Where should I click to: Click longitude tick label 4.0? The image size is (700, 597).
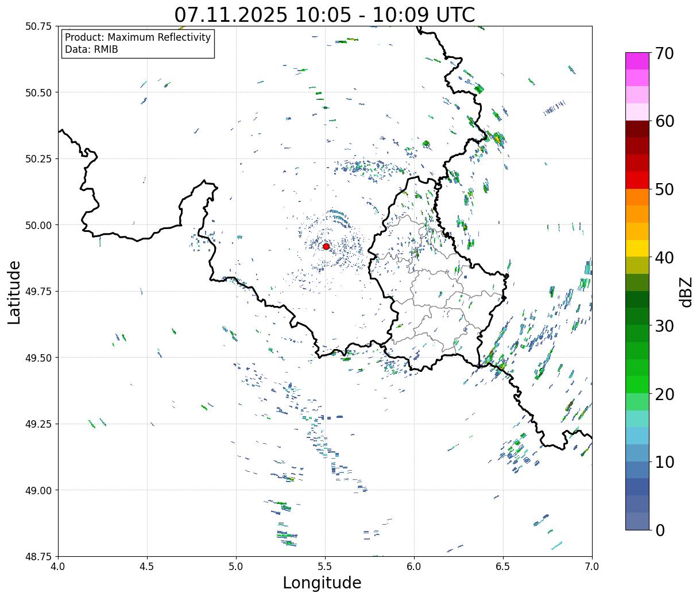click(58, 567)
